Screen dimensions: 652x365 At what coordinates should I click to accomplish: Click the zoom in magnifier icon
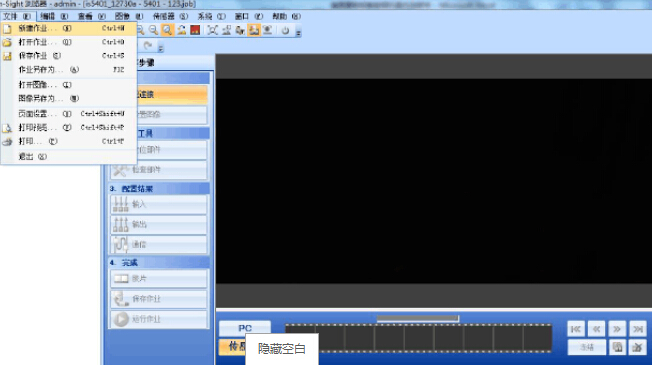tap(141, 30)
